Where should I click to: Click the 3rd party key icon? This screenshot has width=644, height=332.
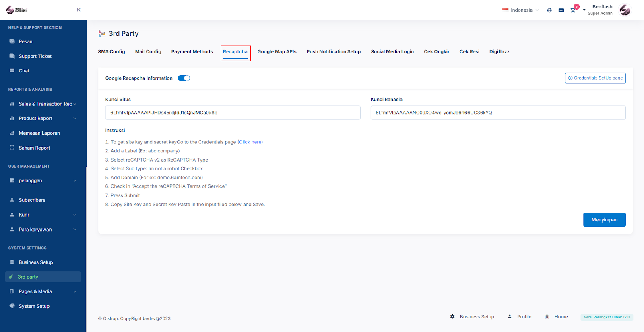[11, 277]
